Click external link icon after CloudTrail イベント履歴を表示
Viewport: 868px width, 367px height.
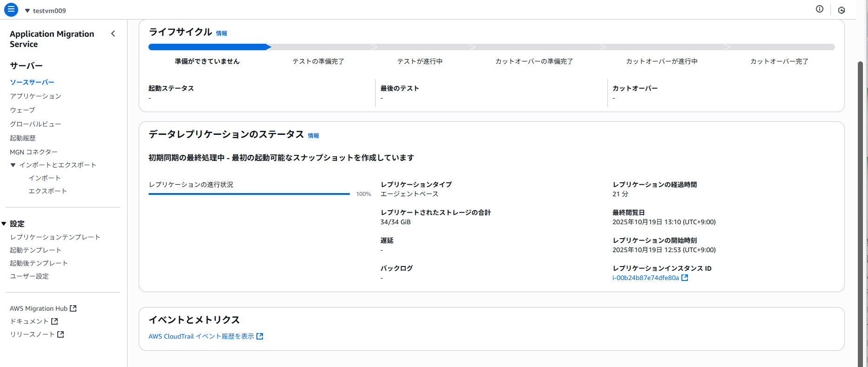point(260,336)
